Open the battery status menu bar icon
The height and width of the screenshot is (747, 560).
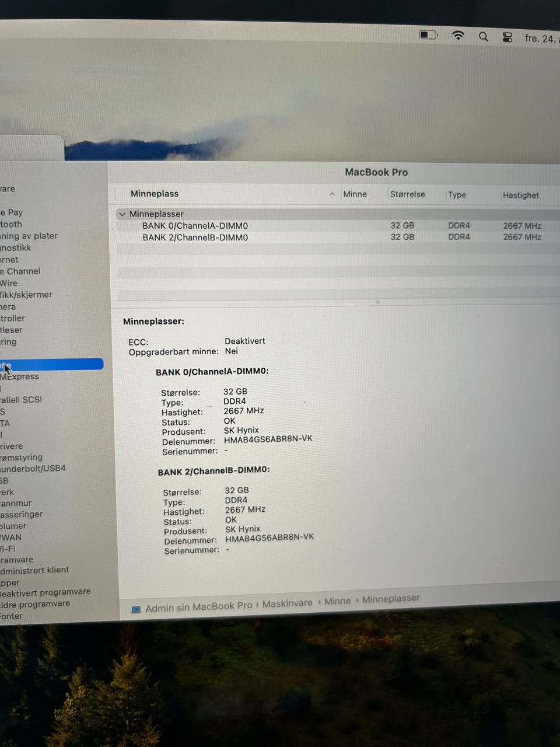428,35
